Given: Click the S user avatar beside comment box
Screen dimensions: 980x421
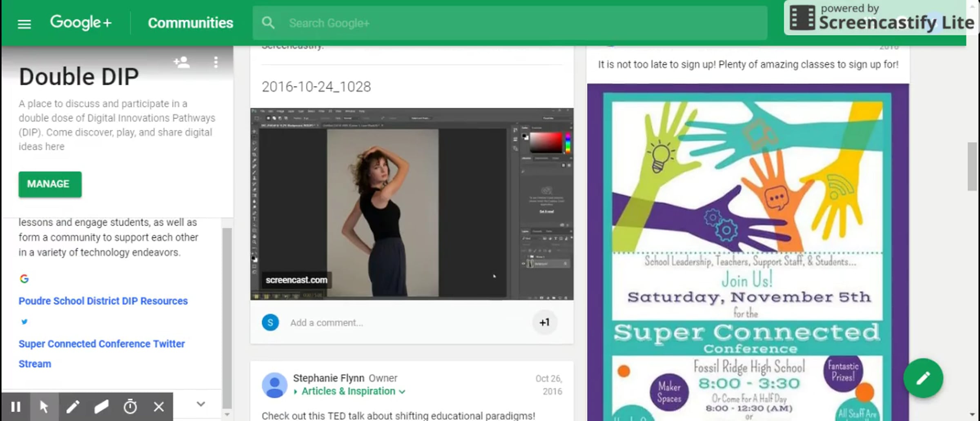Looking at the screenshot, I should point(270,323).
